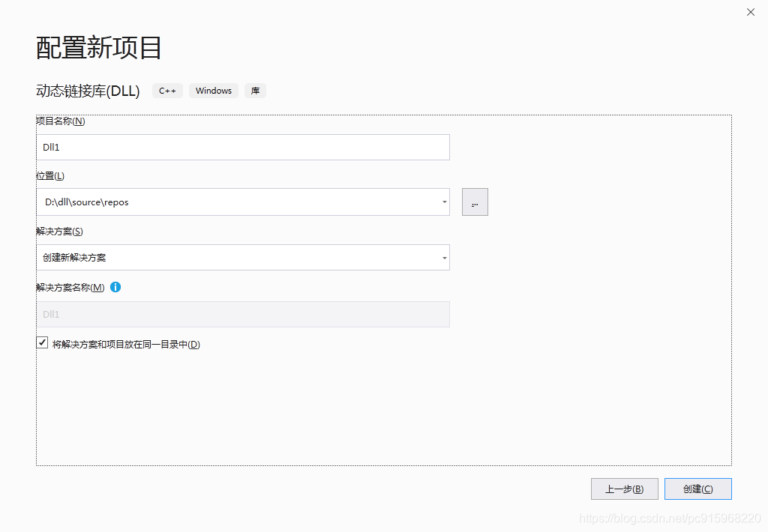Viewport: 768px width, 532px height.
Task: Click the disabled 解决方案名称 field
Action: pos(243,314)
